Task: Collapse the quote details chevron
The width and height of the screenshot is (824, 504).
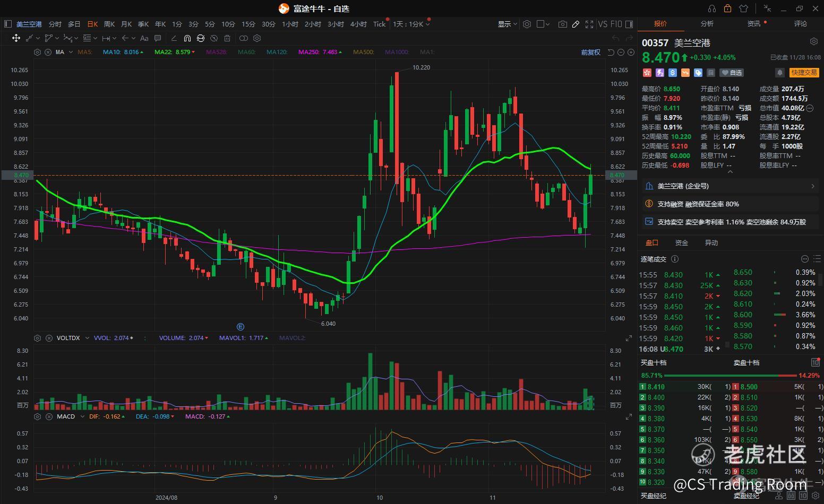Action: pos(729,172)
